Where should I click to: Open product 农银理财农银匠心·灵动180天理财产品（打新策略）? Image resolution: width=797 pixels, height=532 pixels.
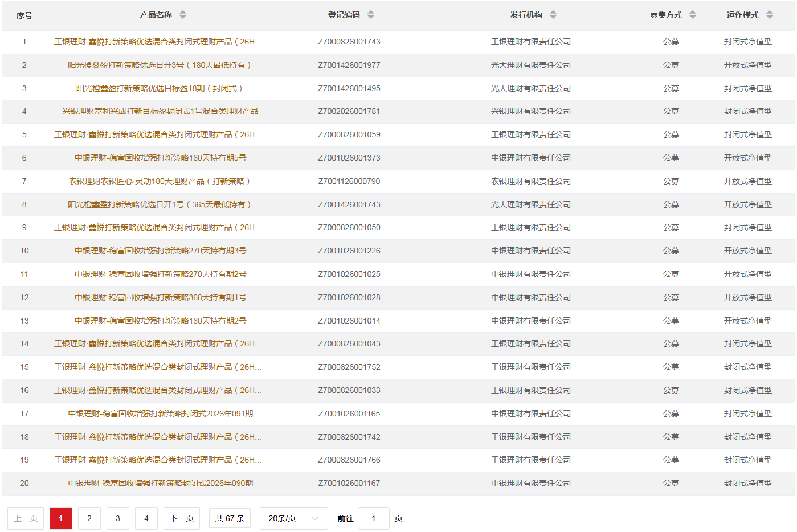point(160,181)
